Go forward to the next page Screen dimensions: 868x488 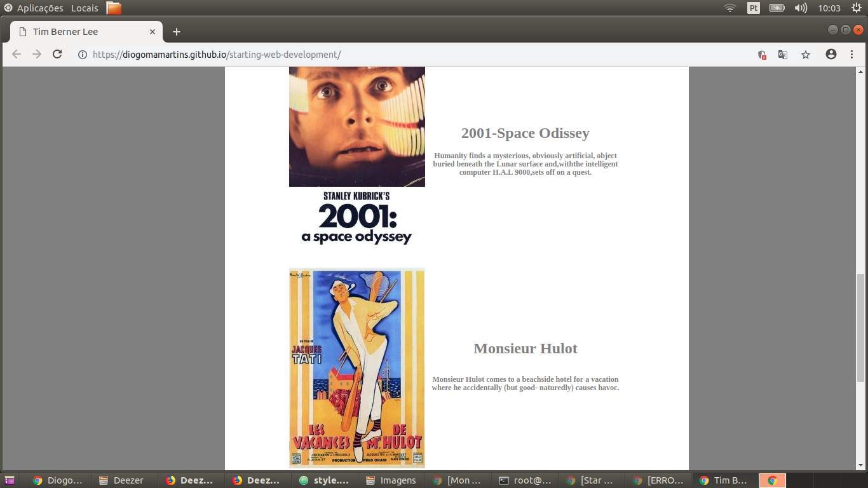click(x=37, y=55)
